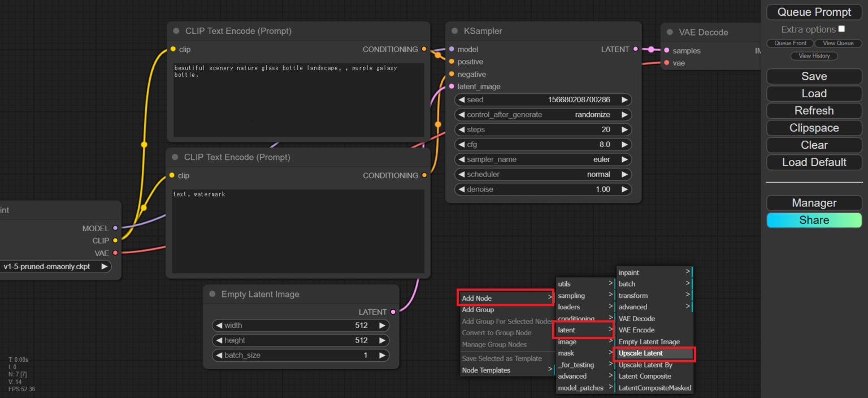The height and width of the screenshot is (398, 868).
Task: Click the VAE Decode node collapse dot
Action: tap(670, 32)
